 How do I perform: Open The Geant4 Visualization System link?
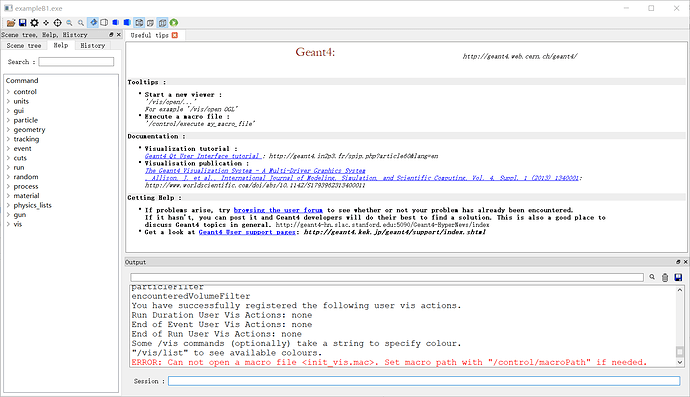point(255,170)
